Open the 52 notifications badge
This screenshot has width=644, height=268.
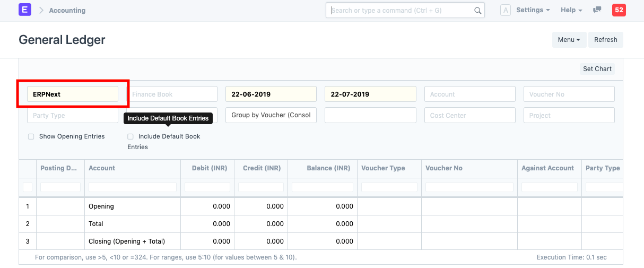click(619, 10)
